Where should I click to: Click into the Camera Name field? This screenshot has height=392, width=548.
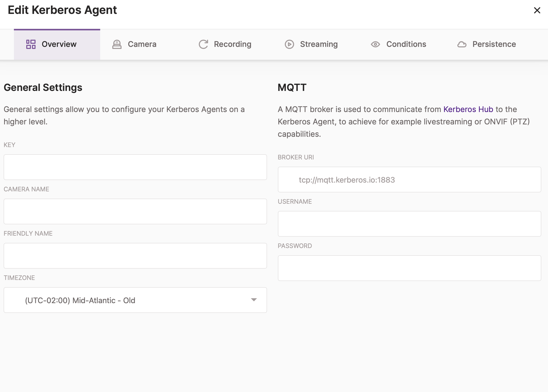[135, 211]
